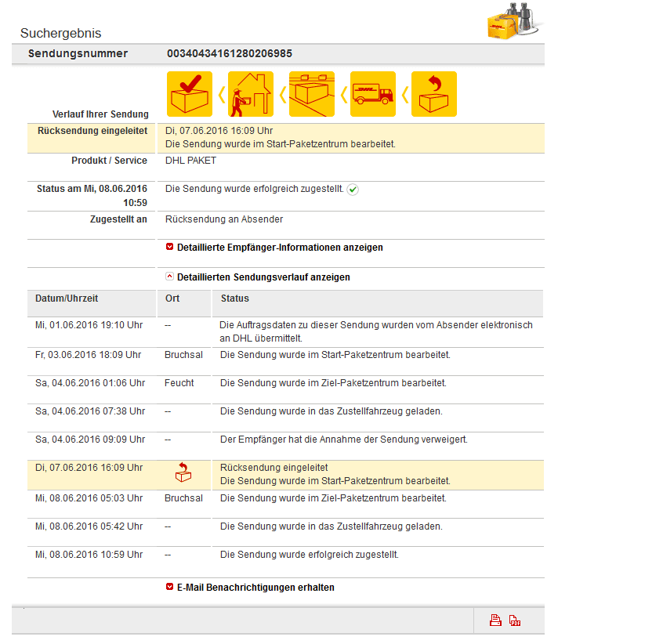Click the DHL package binoculars logo
Image resolution: width=663 pixels, height=644 pixels.
514,21
